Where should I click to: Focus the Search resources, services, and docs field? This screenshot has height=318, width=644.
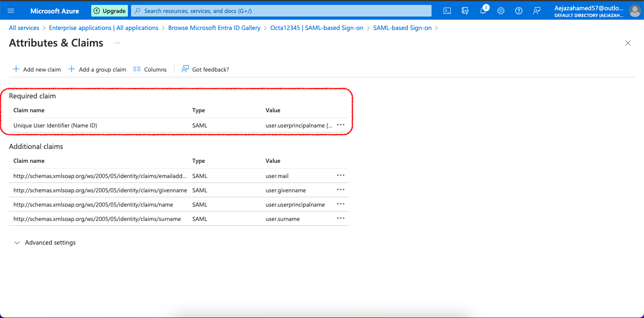click(x=281, y=11)
